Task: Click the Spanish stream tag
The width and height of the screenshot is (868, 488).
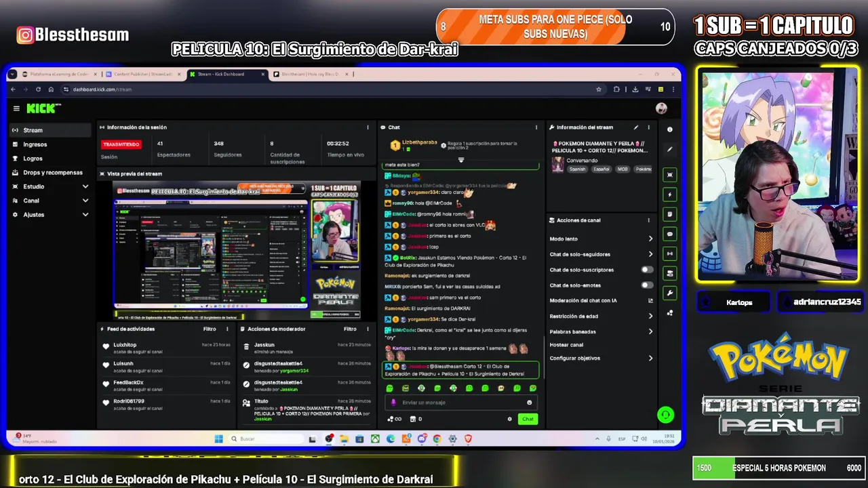Action: coord(578,169)
